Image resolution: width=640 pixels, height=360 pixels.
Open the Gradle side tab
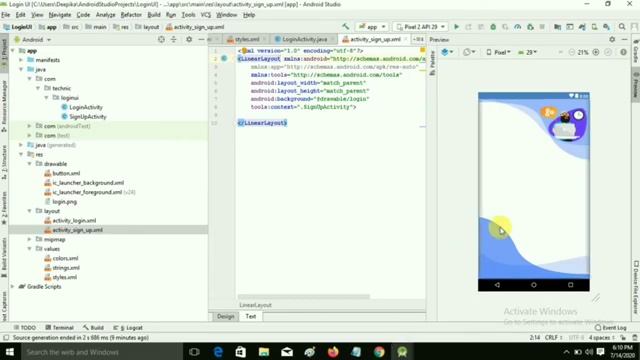tap(636, 52)
